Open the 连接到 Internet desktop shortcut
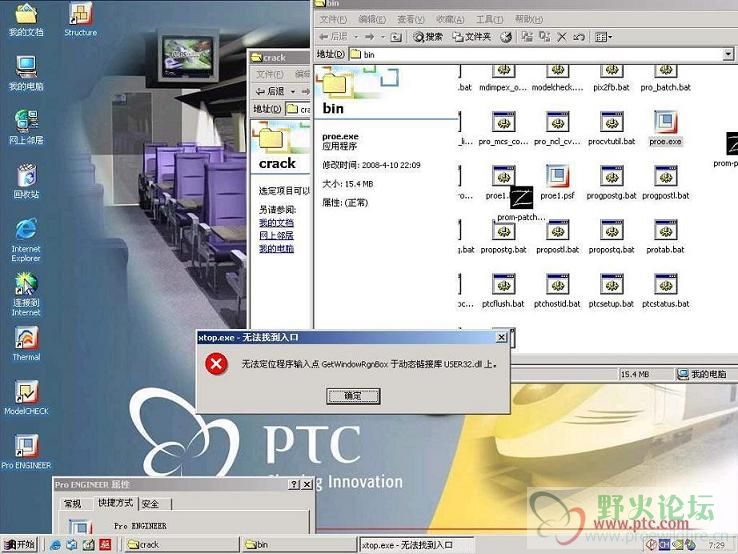 point(26,294)
